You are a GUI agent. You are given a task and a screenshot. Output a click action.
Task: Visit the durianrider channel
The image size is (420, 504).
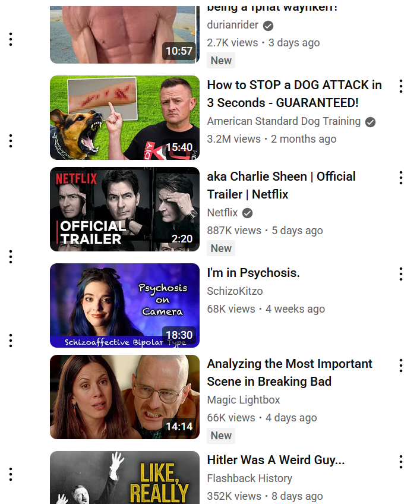click(233, 25)
